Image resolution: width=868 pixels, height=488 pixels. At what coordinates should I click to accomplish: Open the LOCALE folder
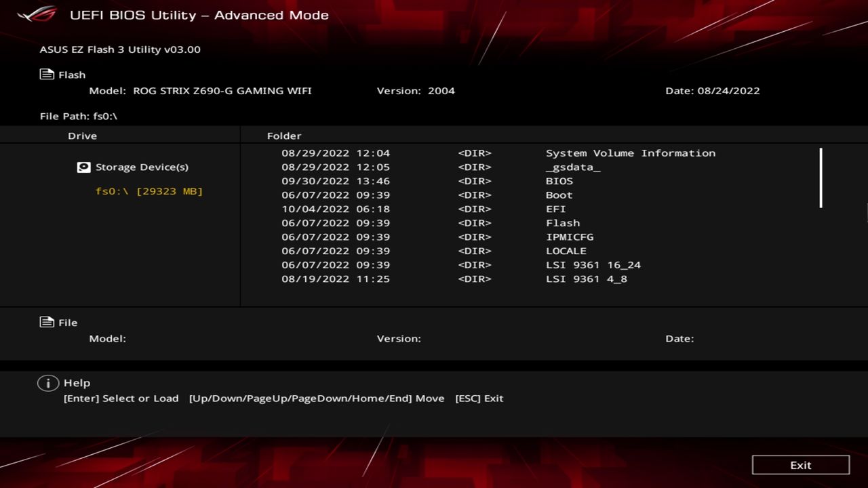566,251
